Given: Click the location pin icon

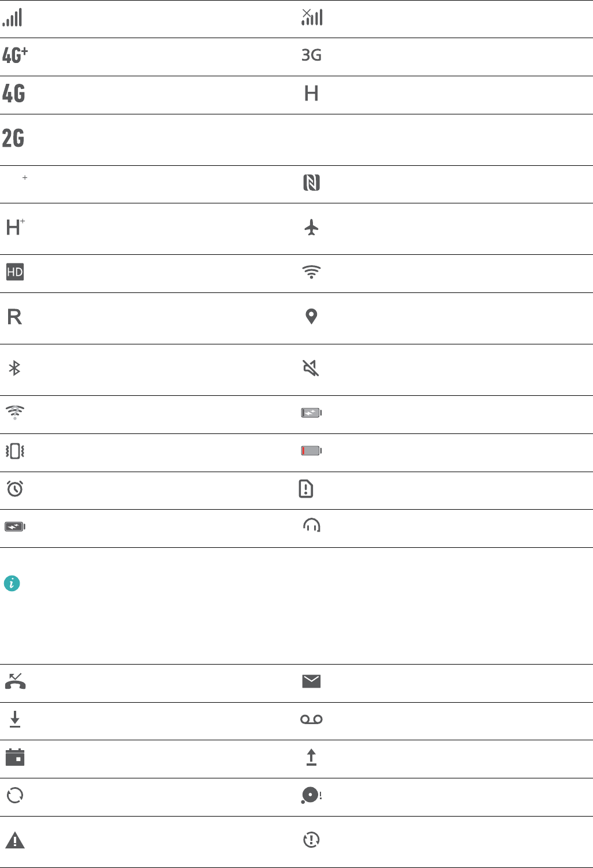Looking at the screenshot, I should click(311, 317).
